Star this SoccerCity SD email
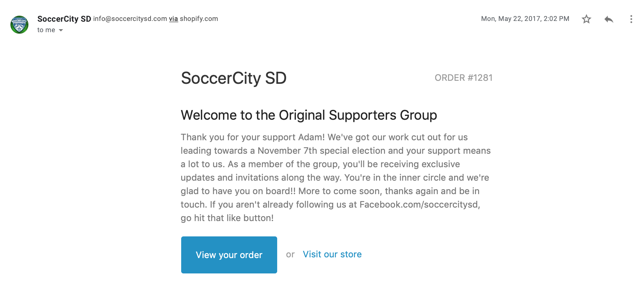 coord(586,19)
